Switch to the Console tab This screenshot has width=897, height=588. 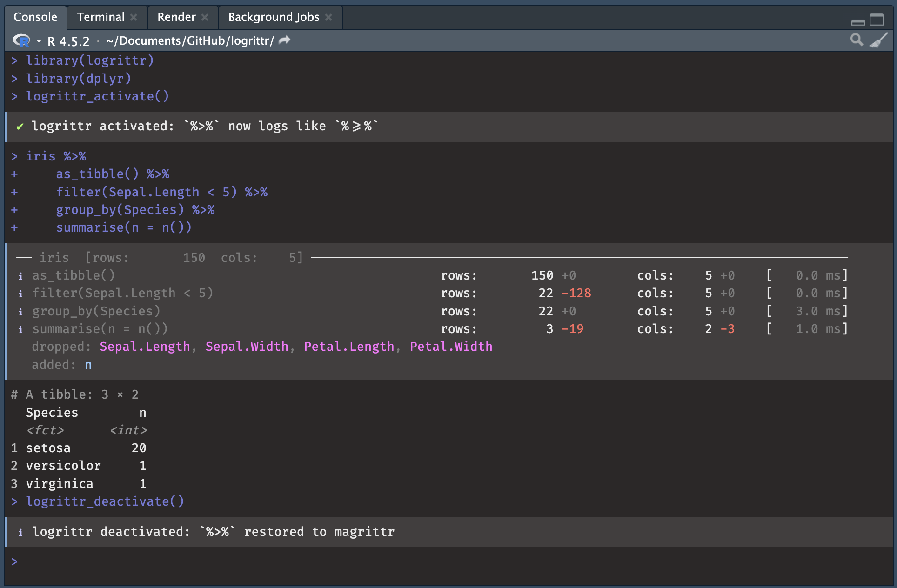coord(35,17)
